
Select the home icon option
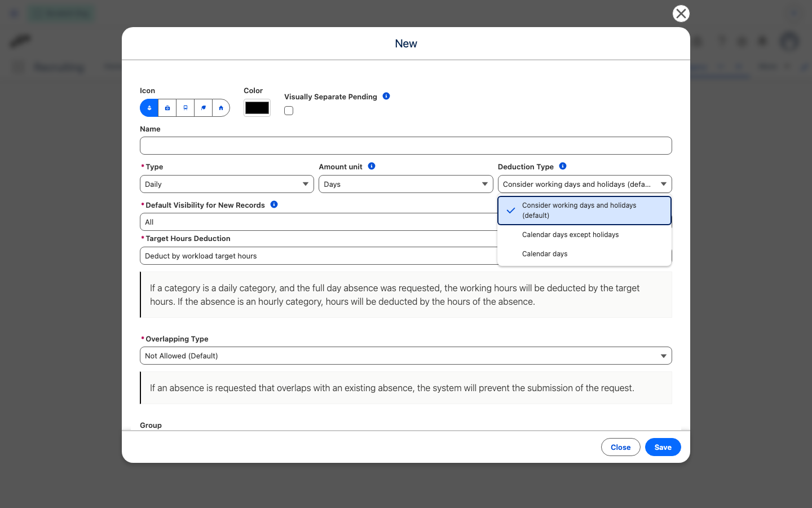[221, 108]
